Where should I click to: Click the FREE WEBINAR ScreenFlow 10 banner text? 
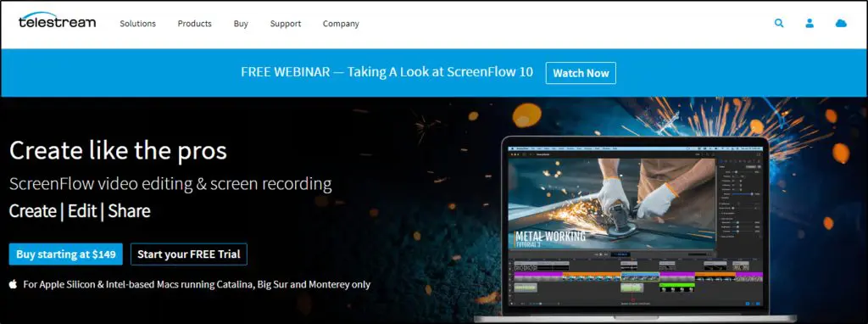click(x=387, y=72)
